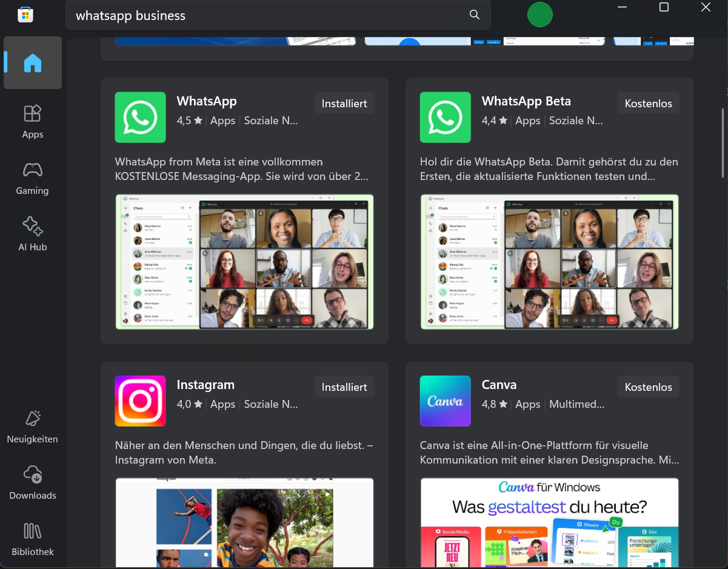Click the 4,8 rating of Canva
This screenshot has height=569, width=728.
(495, 404)
